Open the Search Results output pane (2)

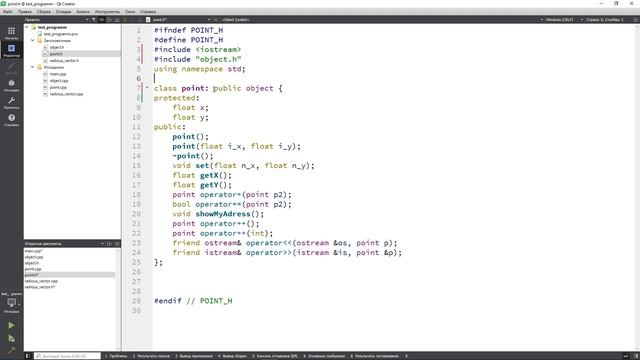151,356
